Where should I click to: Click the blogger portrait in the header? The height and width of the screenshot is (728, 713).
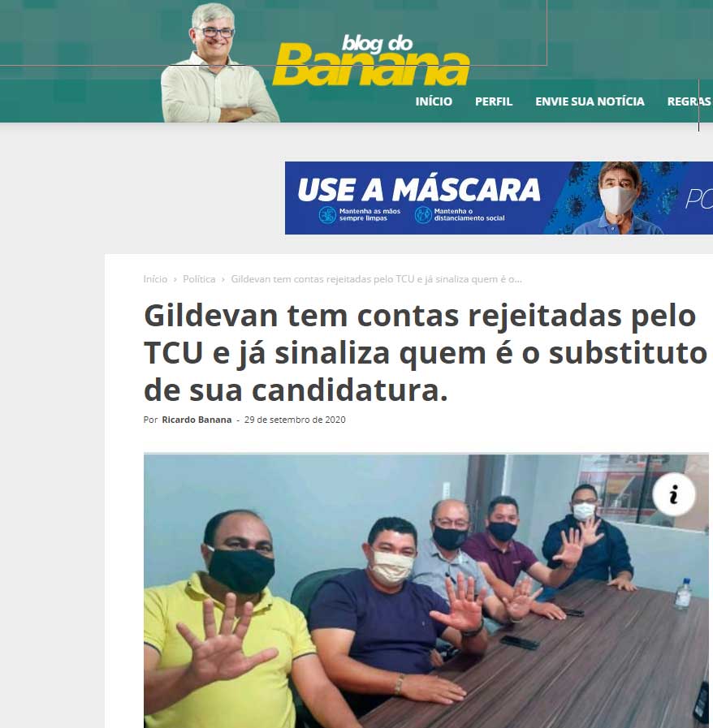point(218,63)
